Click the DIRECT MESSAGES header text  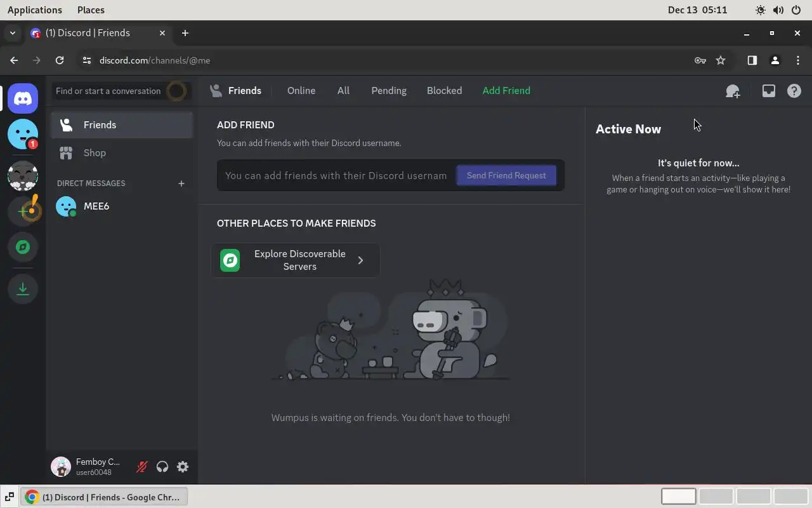[x=91, y=184]
